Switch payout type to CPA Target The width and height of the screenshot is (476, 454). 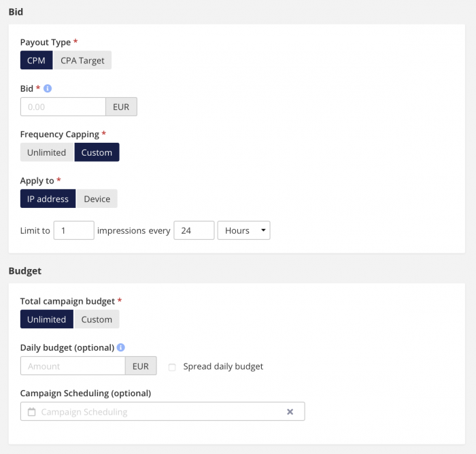point(82,60)
